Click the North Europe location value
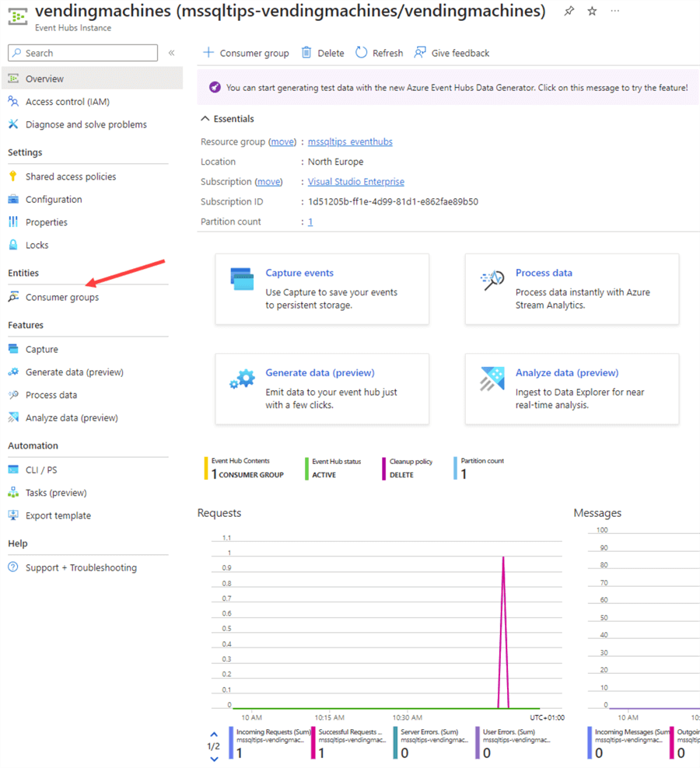This screenshot has height=768, width=700. 336,162
